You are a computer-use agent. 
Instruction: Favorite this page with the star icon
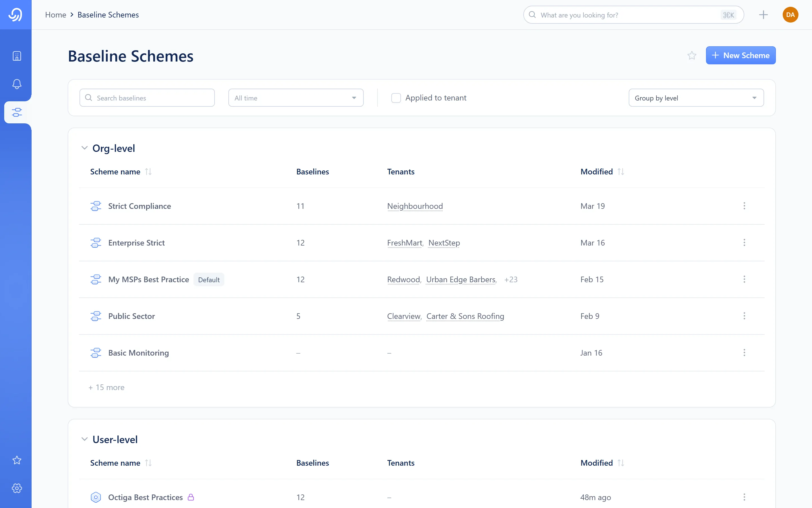692,55
